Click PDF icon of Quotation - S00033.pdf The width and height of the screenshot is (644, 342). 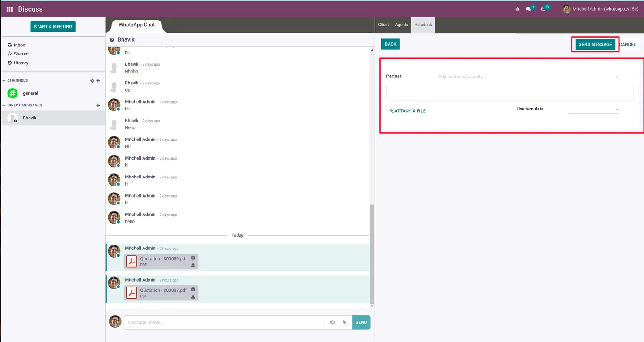coord(131,293)
